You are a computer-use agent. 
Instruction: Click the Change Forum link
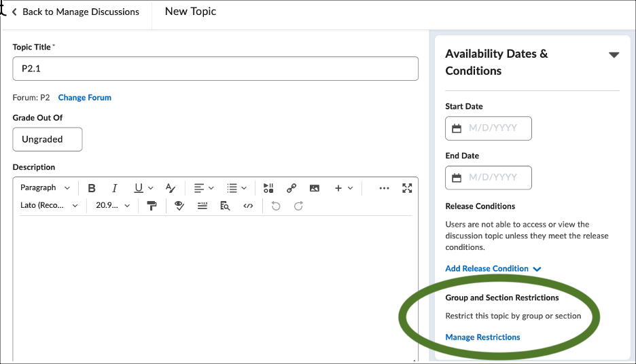coord(85,98)
